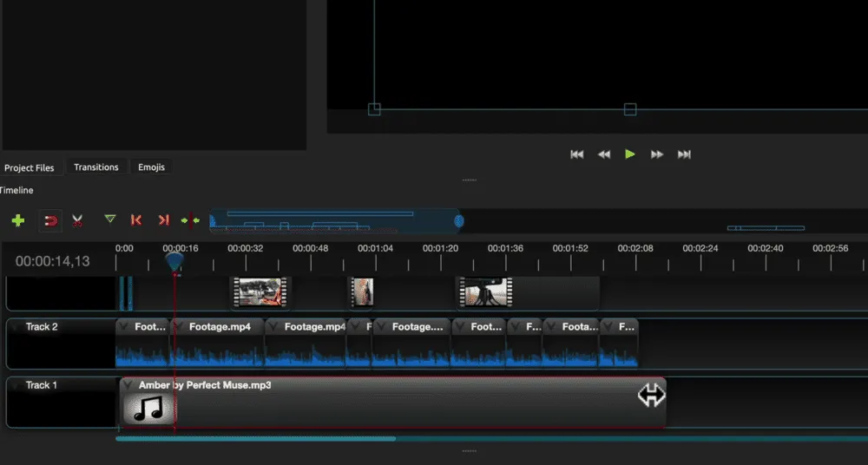The width and height of the screenshot is (868, 465).
Task: Toggle the magnet snapping tool
Action: click(x=50, y=220)
